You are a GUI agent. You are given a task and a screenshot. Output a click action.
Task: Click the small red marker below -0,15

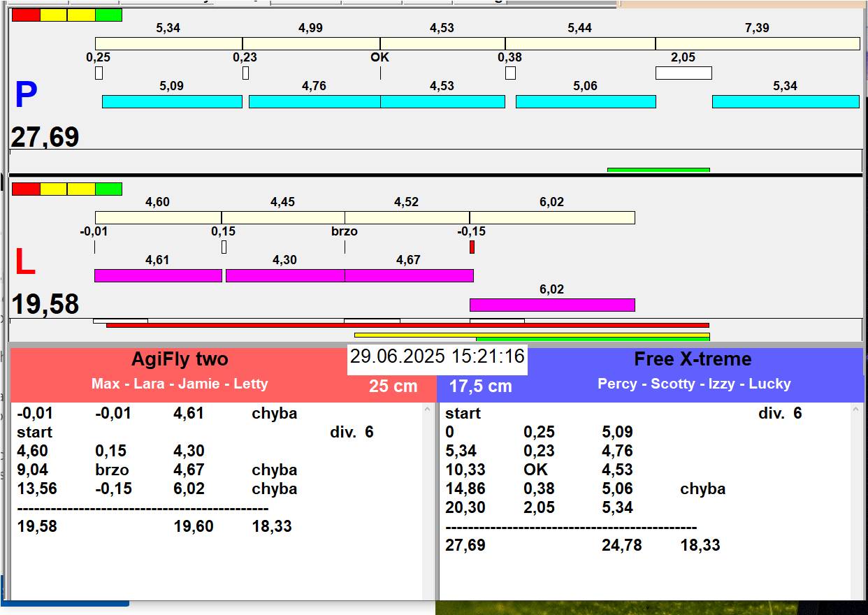click(472, 247)
